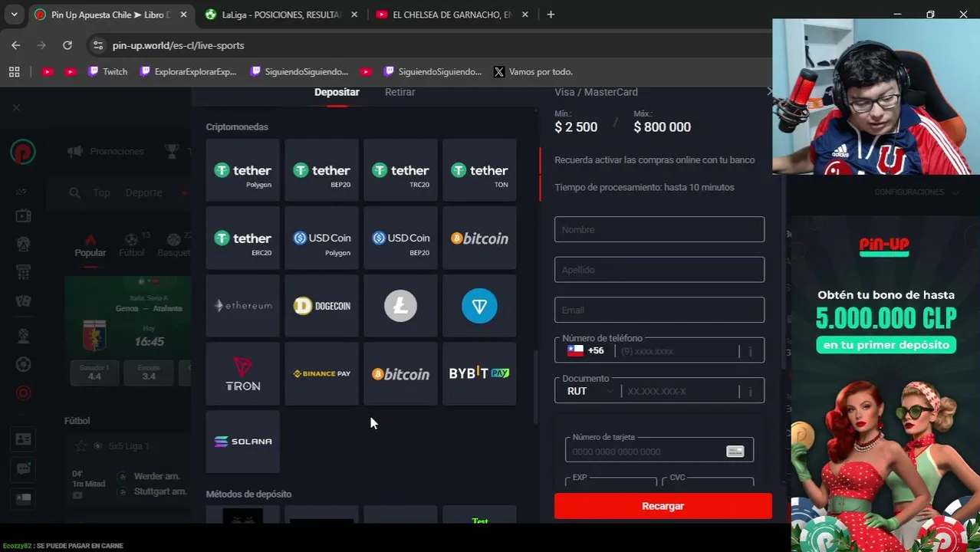Screen dimensions: 980x552
Task: Choose Bybit Pay payment tile
Action: click(x=479, y=374)
